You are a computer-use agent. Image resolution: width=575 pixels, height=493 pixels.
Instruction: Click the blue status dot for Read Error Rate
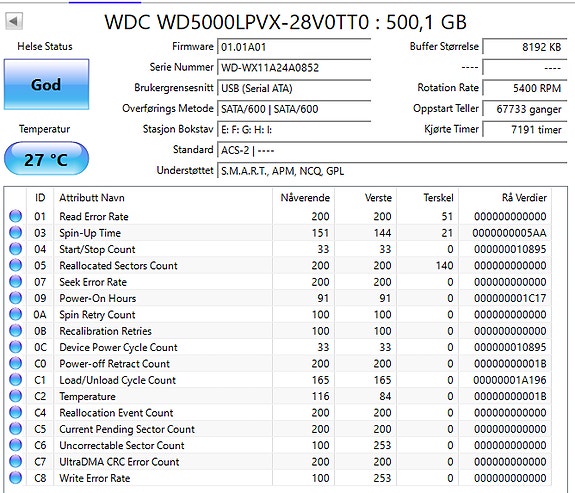click(x=15, y=216)
